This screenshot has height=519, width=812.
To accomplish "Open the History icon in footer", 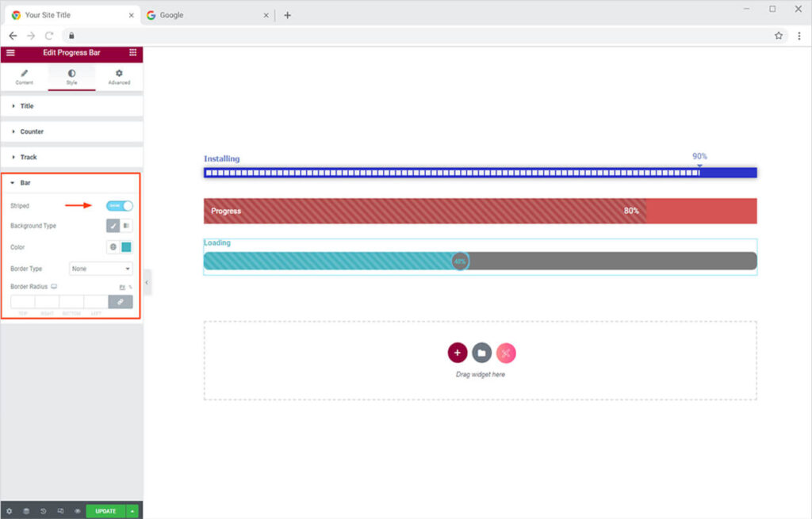I will (44, 511).
